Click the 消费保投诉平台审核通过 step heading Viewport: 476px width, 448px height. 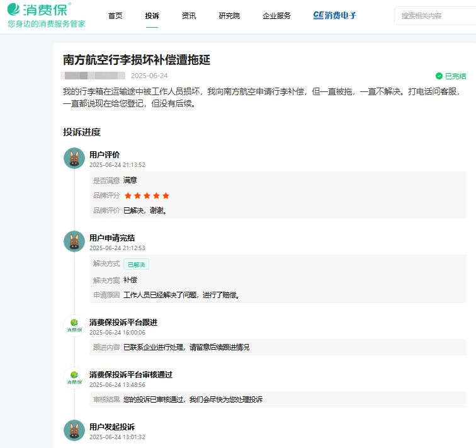(x=131, y=374)
